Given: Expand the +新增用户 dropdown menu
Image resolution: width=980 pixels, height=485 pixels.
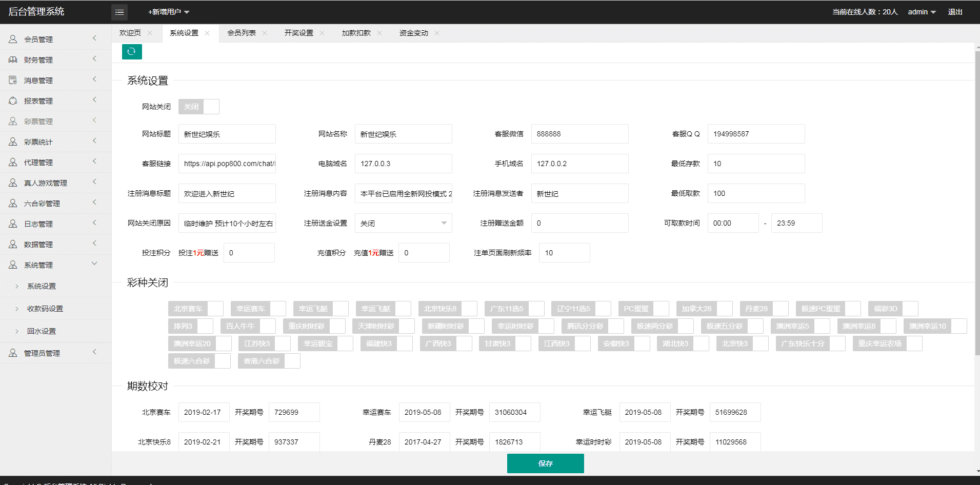Looking at the screenshot, I should (x=169, y=12).
